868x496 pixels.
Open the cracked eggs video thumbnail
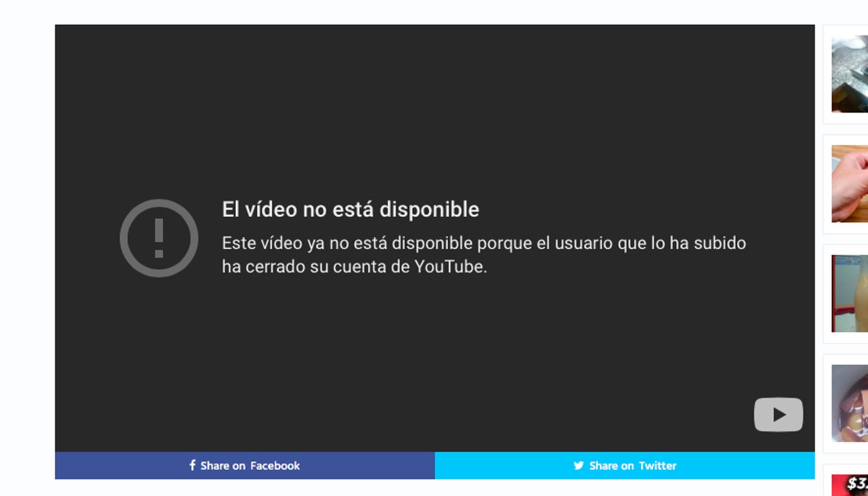(849, 403)
